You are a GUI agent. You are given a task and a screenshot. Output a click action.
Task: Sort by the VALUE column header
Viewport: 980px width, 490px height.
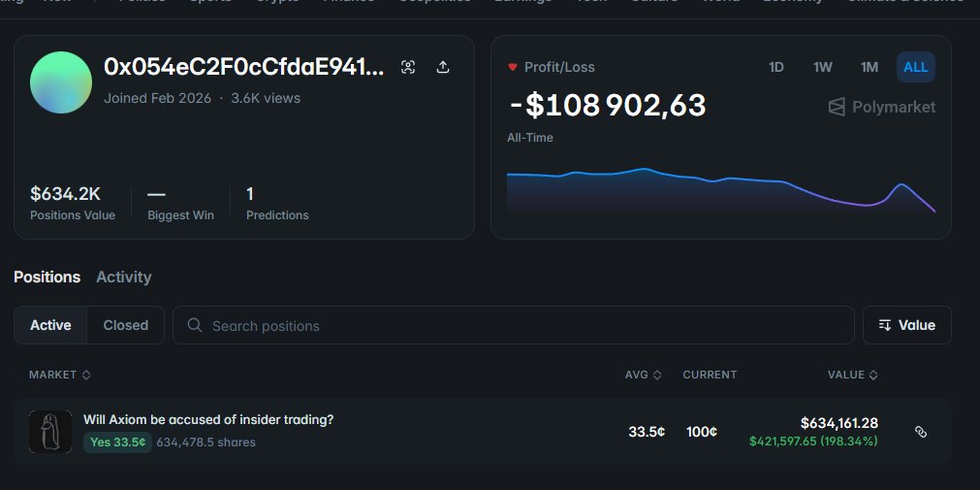tap(852, 375)
